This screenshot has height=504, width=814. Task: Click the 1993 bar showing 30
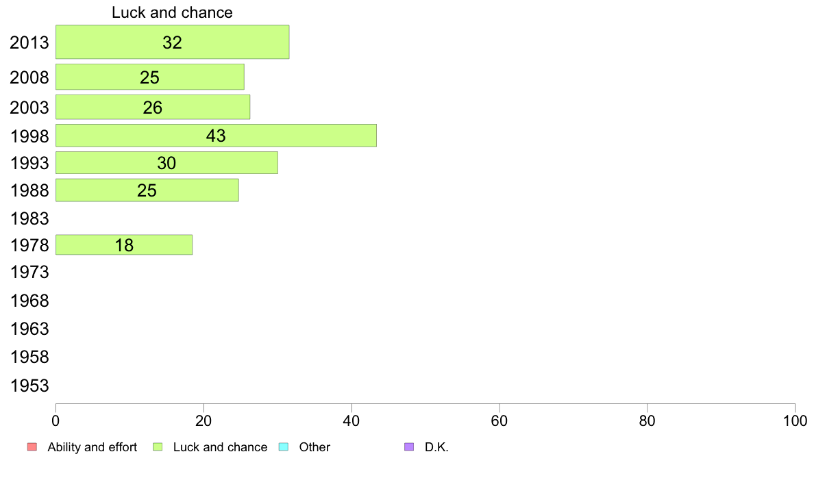coord(166,163)
